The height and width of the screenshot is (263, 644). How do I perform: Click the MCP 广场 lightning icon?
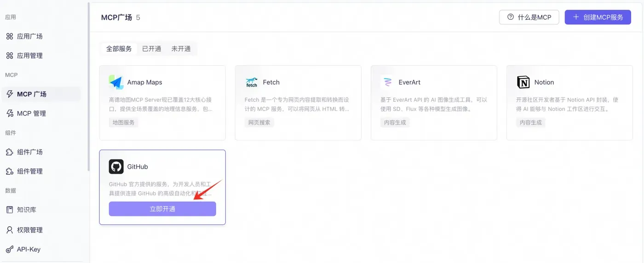click(9, 94)
